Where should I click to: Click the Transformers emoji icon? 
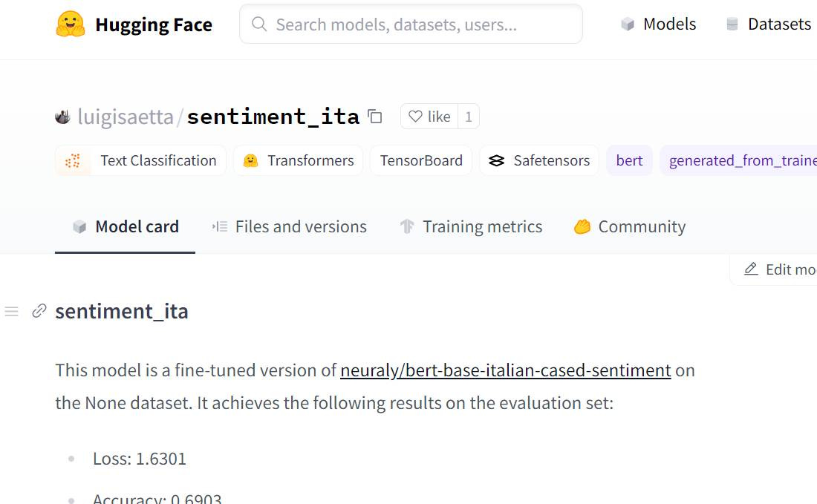pyautogui.click(x=250, y=160)
